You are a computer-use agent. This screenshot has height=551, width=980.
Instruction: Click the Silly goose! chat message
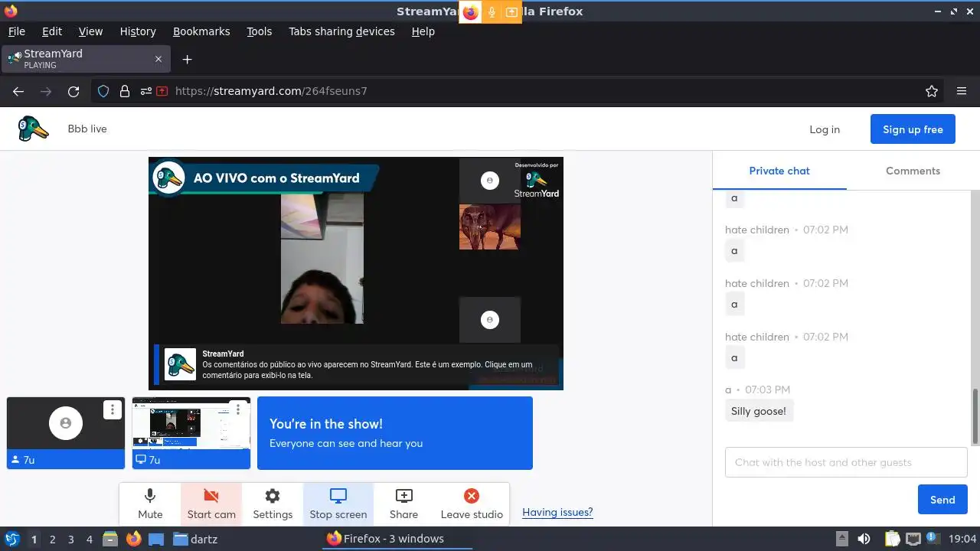(x=759, y=411)
